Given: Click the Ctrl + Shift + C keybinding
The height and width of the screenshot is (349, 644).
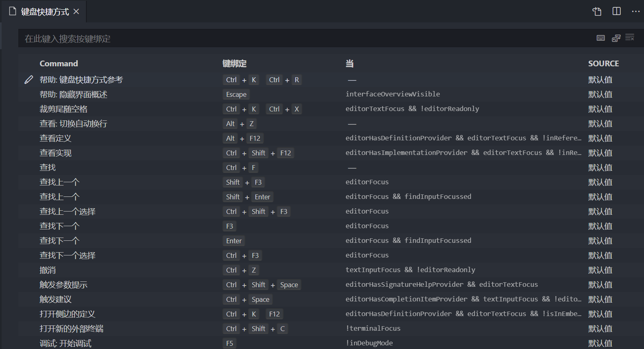Looking at the screenshot, I should (255, 329).
